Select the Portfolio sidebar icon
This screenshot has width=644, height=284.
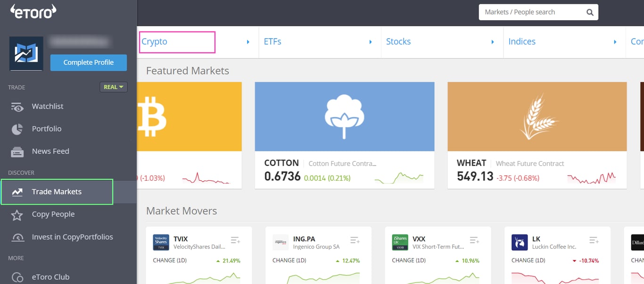pos(17,128)
